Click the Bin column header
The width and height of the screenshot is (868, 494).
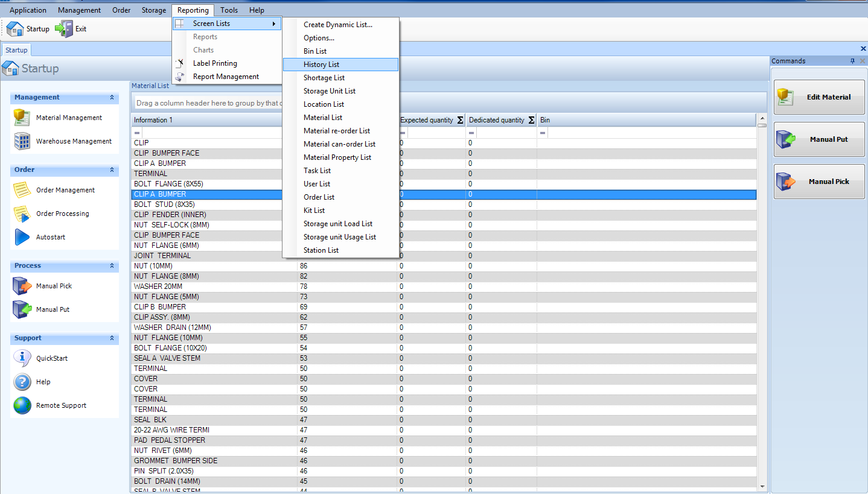click(x=646, y=120)
